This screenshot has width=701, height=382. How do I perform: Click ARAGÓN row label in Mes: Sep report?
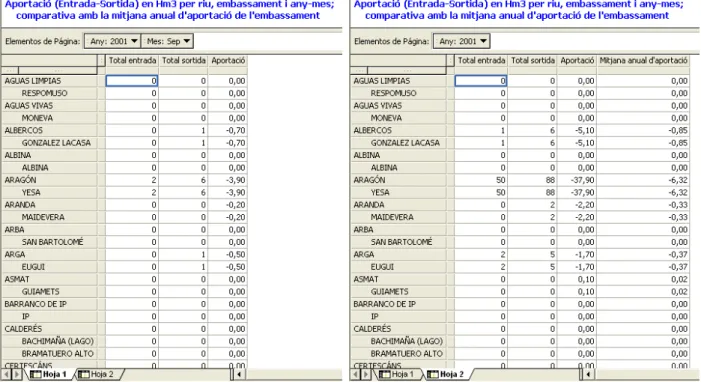click(x=49, y=180)
